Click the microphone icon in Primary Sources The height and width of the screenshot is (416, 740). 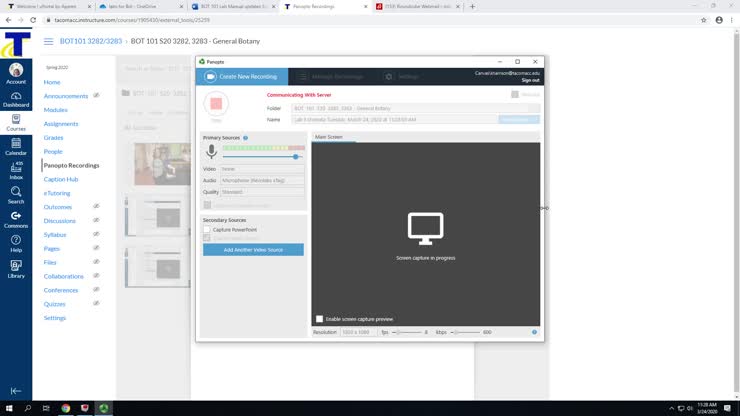[x=211, y=151]
